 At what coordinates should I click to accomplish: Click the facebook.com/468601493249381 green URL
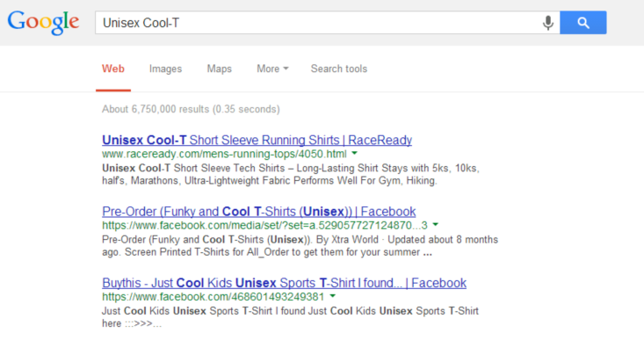click(x=213, y=297)
